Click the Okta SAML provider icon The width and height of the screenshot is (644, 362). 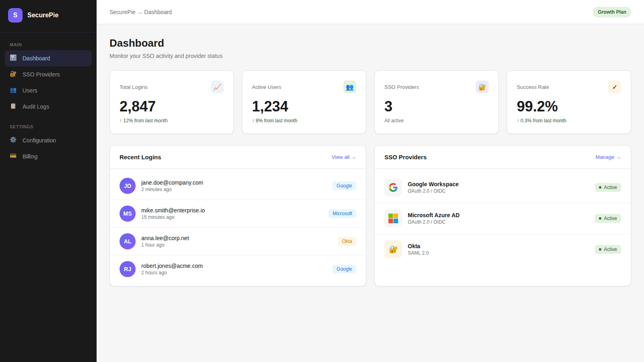click(x=393, y=249)
